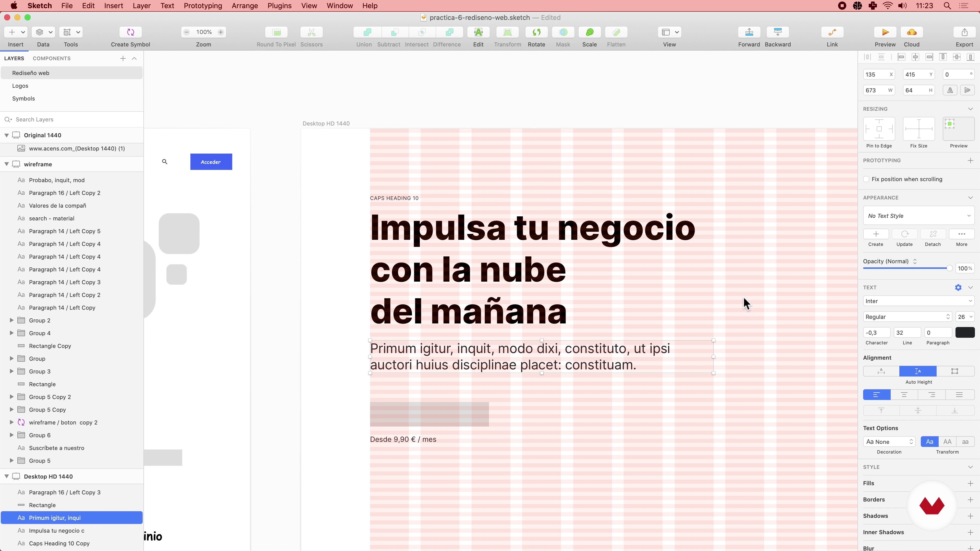The width and height of the screenshot is (980, 551).
Task: Select the Scissors tool
Action: (x=312, y=32)
